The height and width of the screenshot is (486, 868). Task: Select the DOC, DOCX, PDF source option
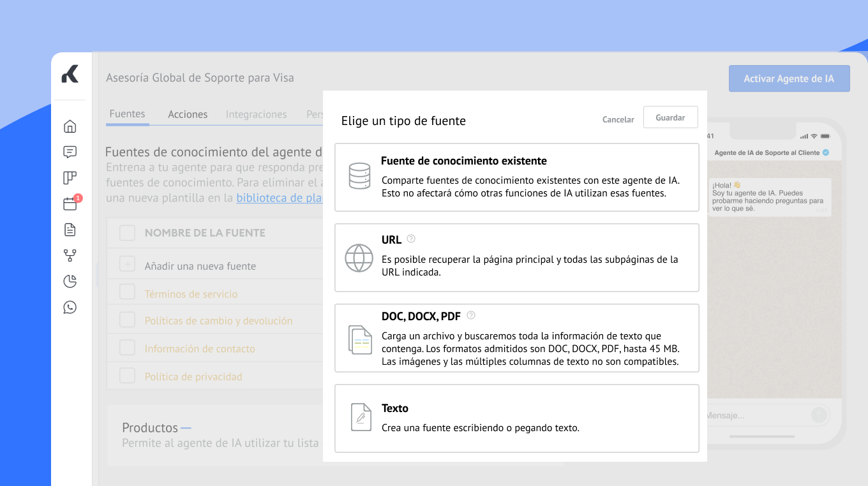(x=516, y=338)
